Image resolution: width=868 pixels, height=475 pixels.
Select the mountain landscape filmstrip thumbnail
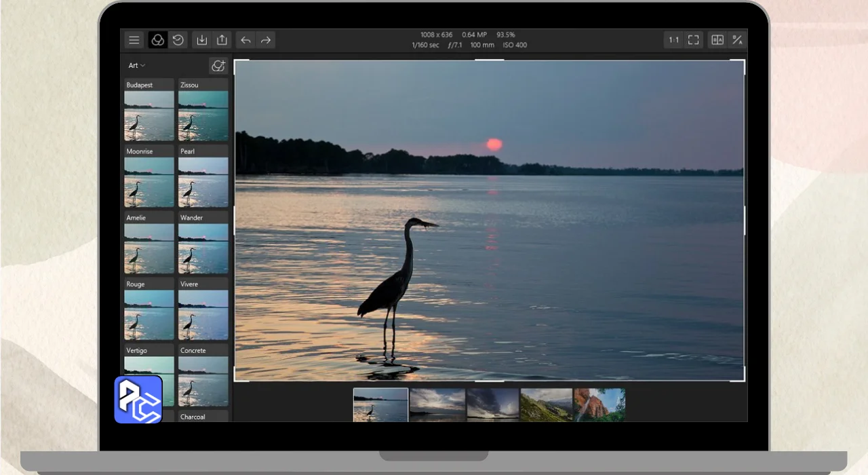547,404
